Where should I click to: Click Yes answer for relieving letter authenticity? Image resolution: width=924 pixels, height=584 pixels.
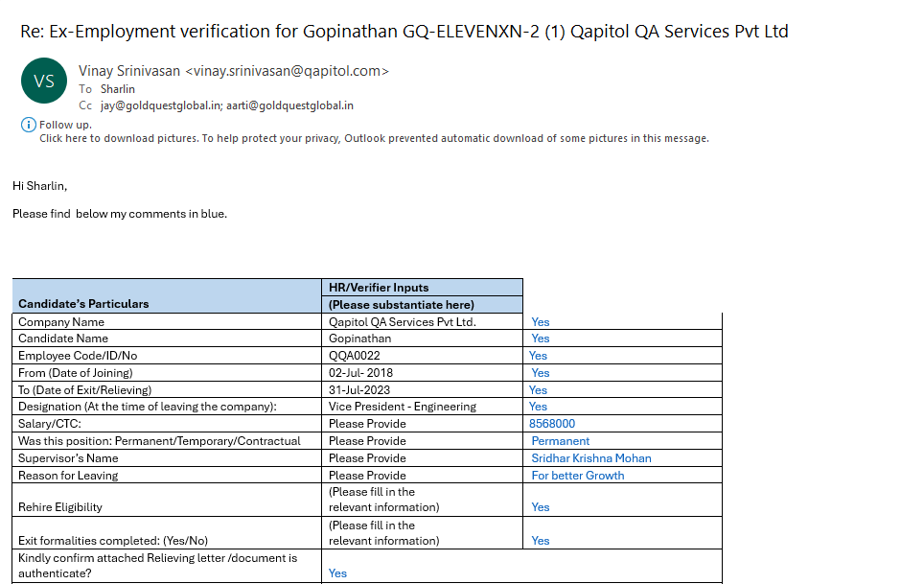[337, 573]
